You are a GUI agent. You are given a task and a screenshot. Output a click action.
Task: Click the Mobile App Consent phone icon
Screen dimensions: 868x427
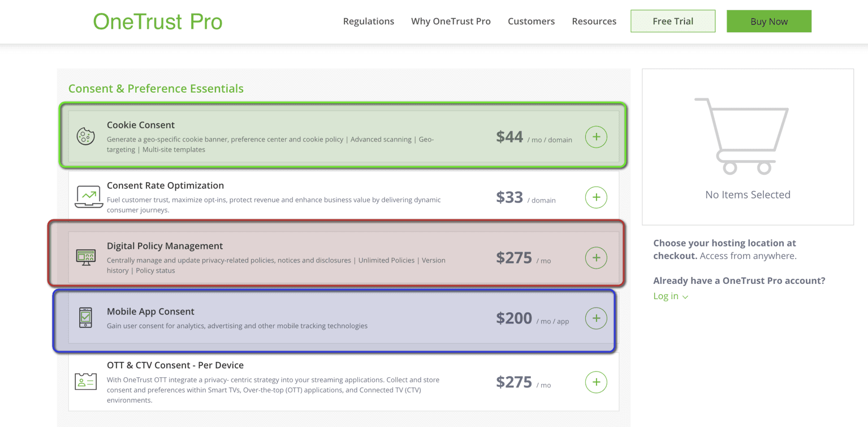pos(86,317)
